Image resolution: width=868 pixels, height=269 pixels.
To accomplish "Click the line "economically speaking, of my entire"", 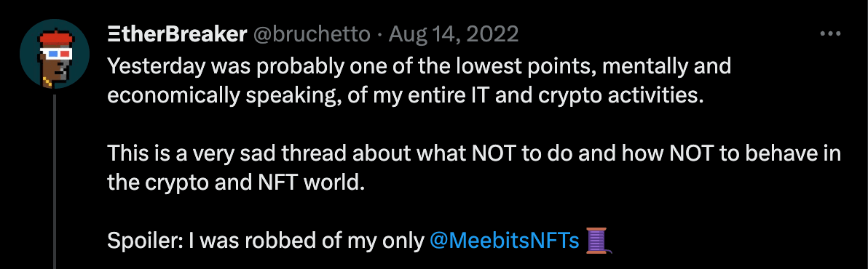I will click(405, 95).
